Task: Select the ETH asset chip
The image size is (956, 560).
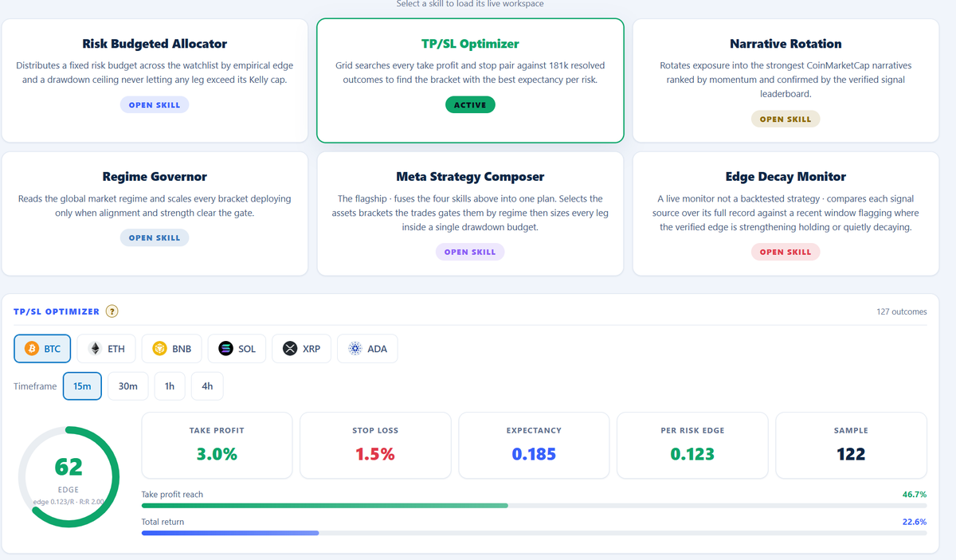Action: pos(106,349)
